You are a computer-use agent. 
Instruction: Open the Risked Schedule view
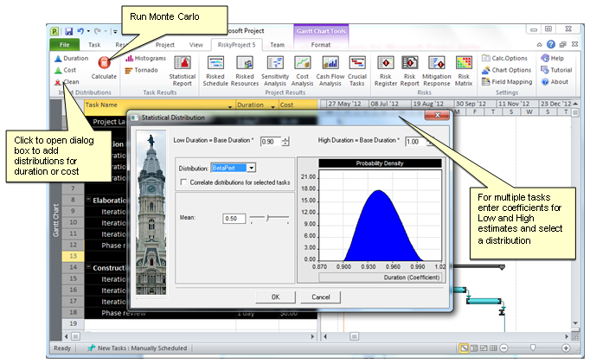click(215, 72)
